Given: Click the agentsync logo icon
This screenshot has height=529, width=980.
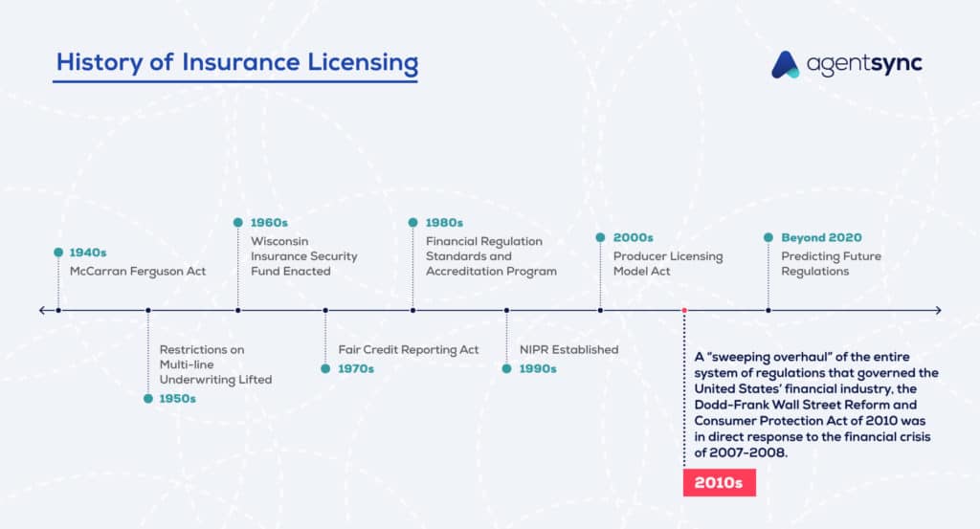Looking at the screenshot, I should point(785,64).
